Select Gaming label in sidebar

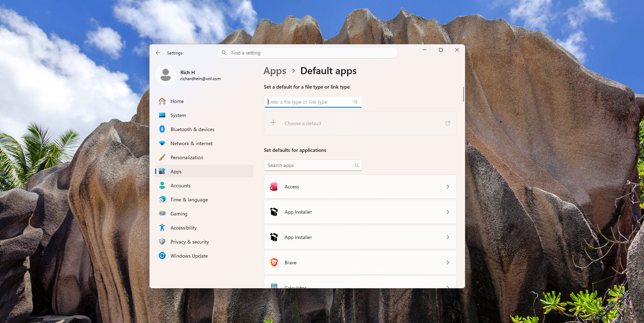179,214
